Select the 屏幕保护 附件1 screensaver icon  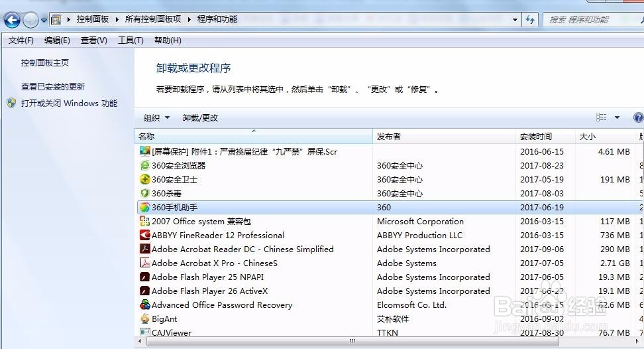(x=144, y=151)
